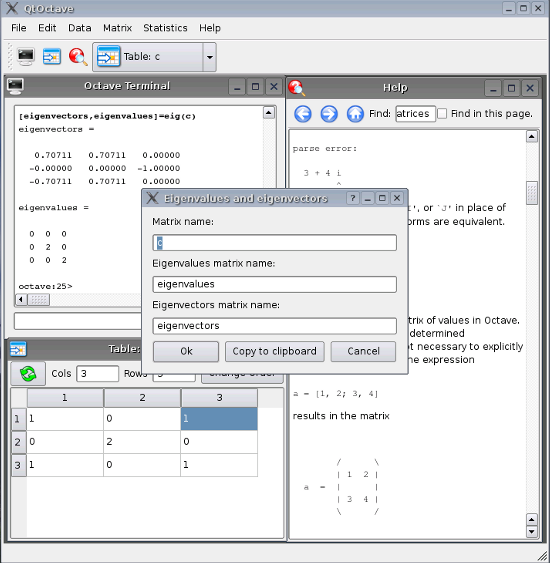Go to Help home page

[355, 114]
